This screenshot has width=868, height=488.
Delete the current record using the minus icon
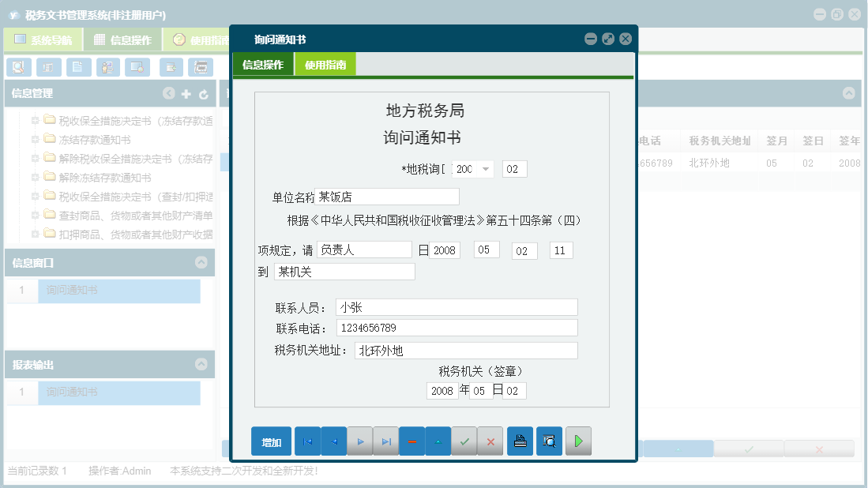tap(411, 441)
